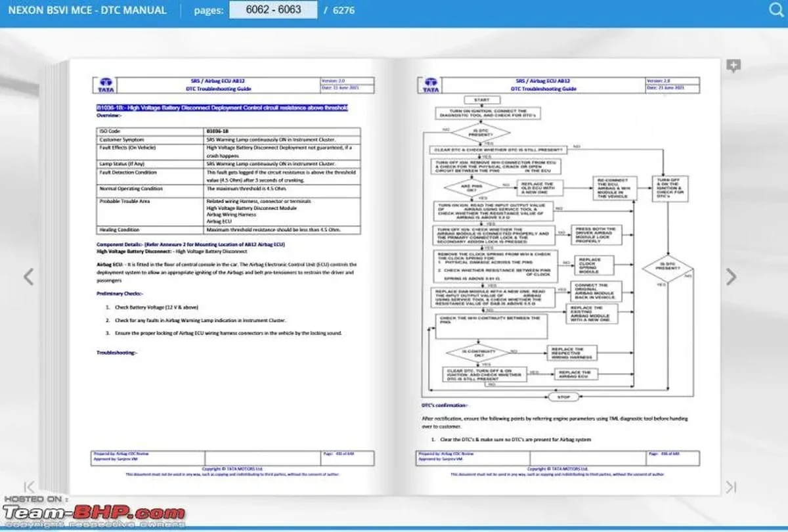Image resolution: width=788 pixels, height=532 pixels.
Task: Click the "Overview:-" heading
Action: coord(109,115)
